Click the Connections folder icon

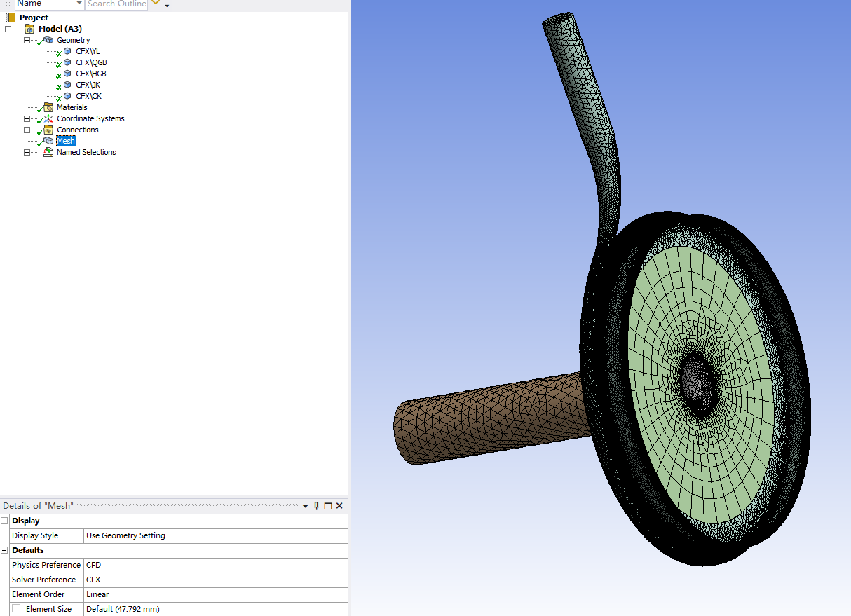48,130
